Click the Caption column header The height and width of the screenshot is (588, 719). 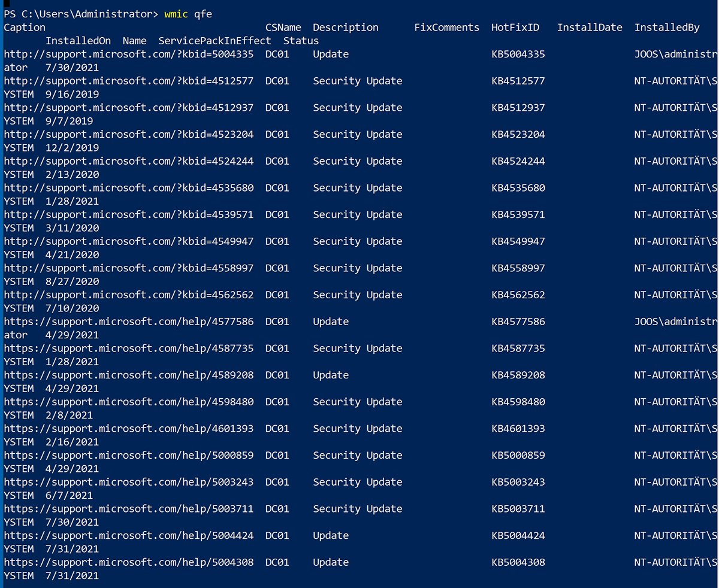[24, 27]
